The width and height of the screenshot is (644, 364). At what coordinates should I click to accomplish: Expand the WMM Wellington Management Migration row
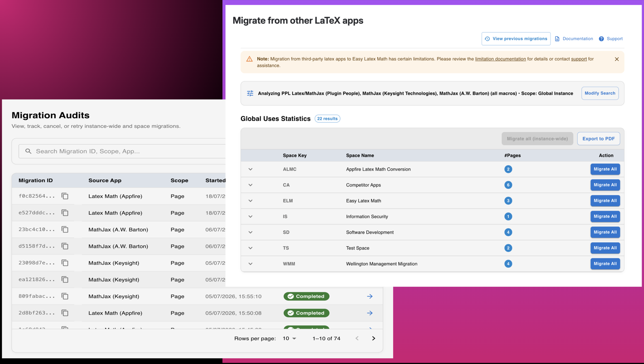(251, 264)
